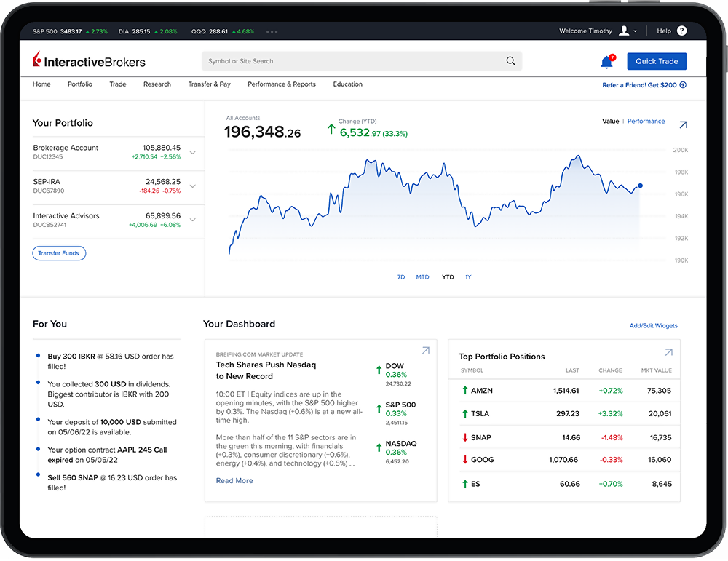Click the search magnifier icon

click(x=511, y=61)
